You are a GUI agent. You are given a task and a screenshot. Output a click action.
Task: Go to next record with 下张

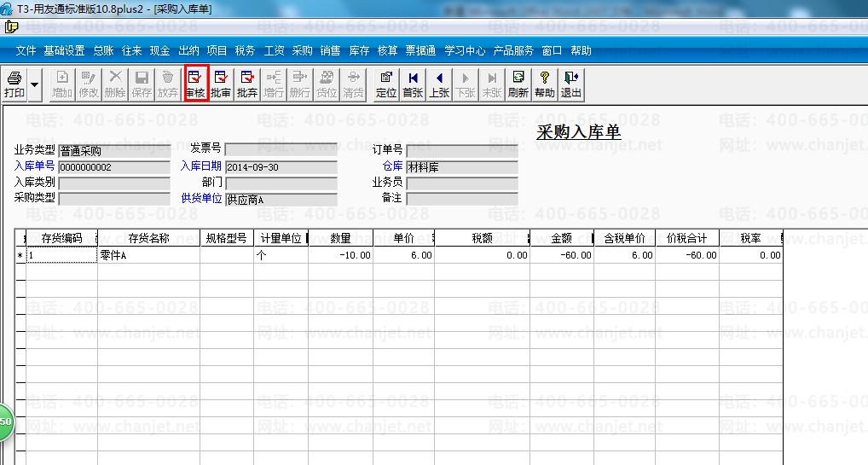tap(466, 84)
